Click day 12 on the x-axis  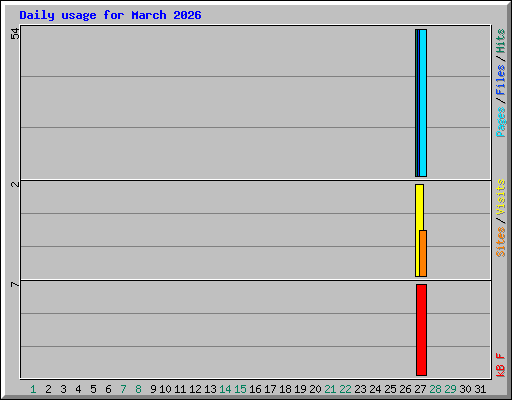[x=195, y=389]
